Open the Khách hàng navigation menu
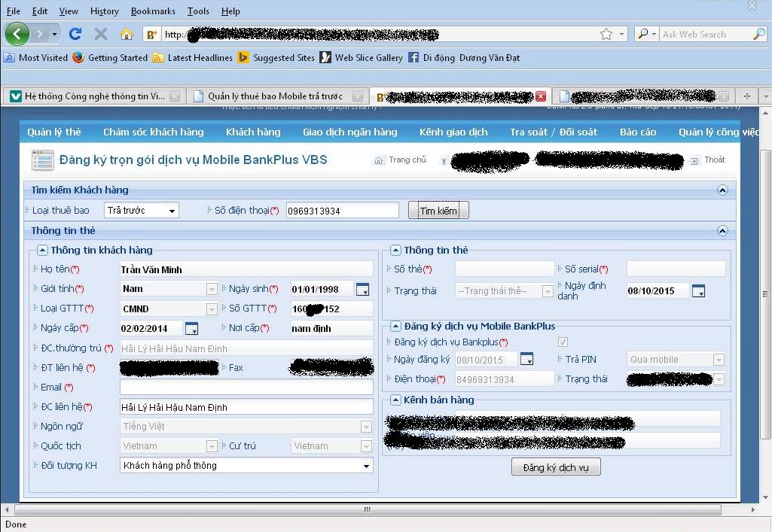772x532 pixels. click(253, 132)
